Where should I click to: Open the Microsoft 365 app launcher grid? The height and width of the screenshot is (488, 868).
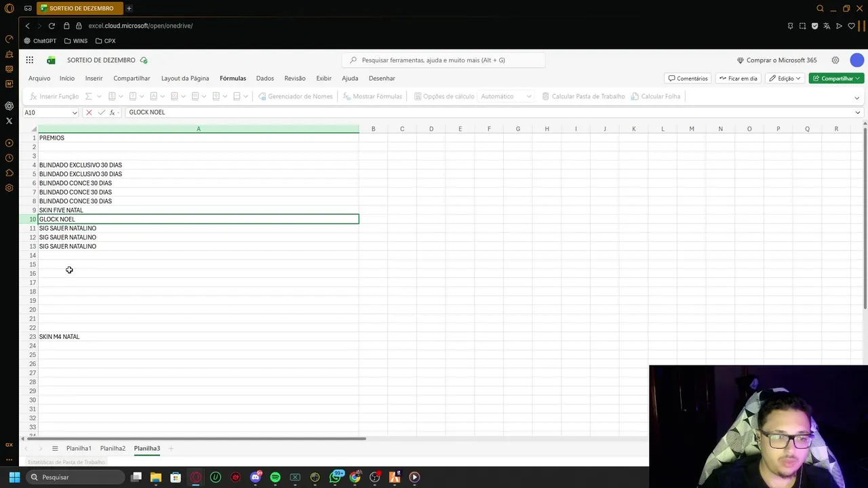(x=30, y=60)
